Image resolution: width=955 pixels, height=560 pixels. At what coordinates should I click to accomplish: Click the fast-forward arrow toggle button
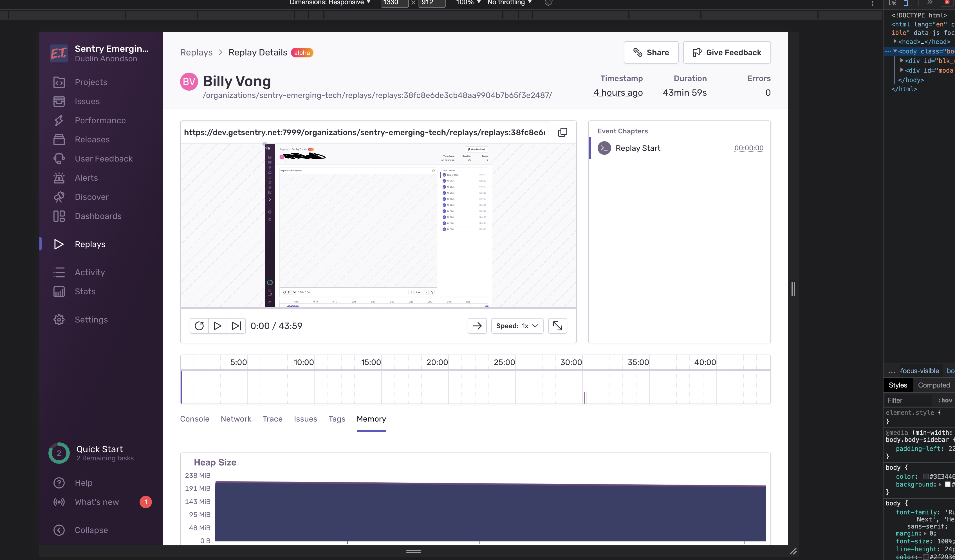tap(477, 326)
